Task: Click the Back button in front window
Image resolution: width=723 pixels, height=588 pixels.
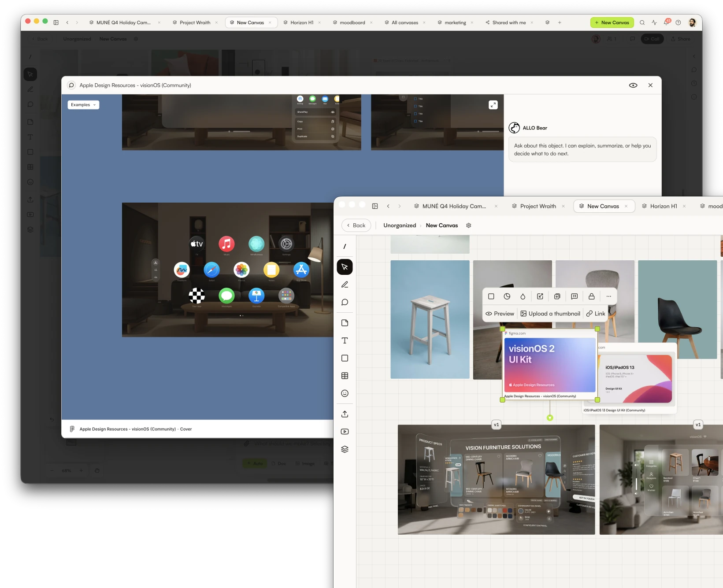Action: tap(356, 226)
